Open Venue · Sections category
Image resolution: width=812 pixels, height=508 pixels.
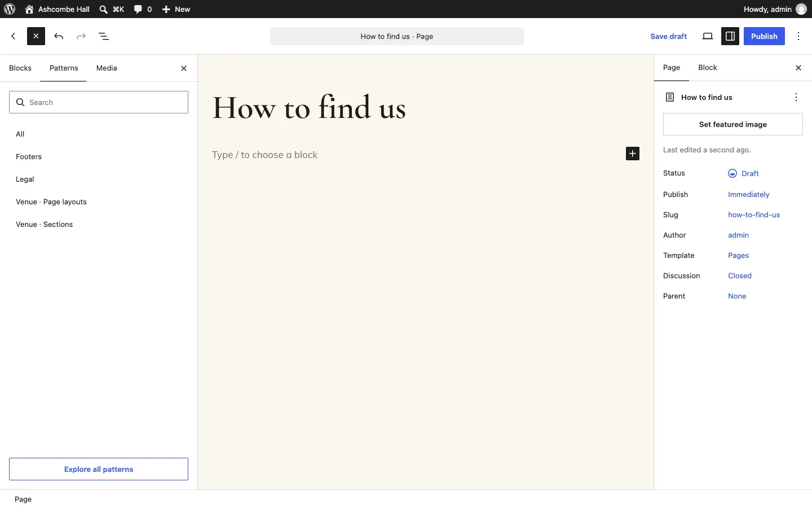click(99, 225)
